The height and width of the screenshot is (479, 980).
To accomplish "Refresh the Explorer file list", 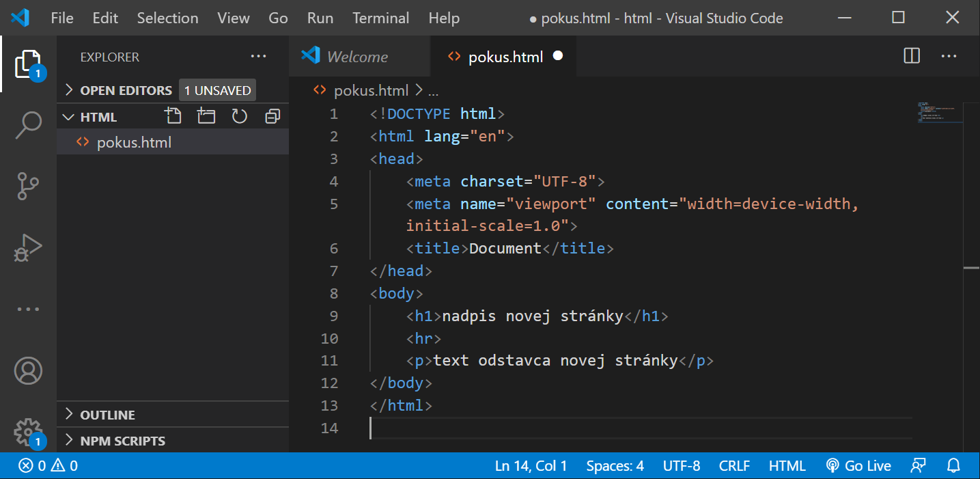I will coord(239,116).
